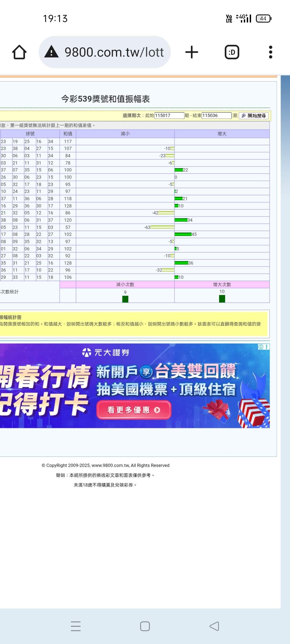Select sum value 96
The image size is (290, 644).
[x=68, y=270]
